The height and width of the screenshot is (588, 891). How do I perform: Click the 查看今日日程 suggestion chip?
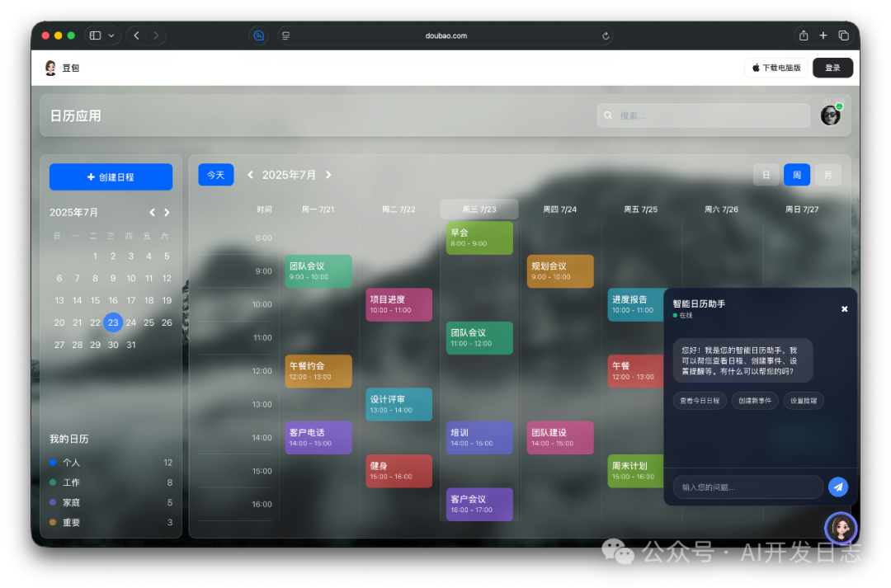point(700,401)
